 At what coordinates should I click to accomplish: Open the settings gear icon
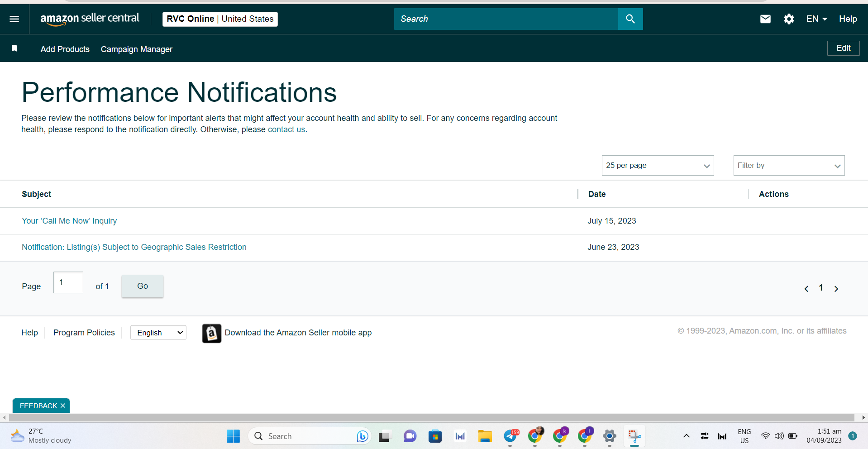(789, 19)
